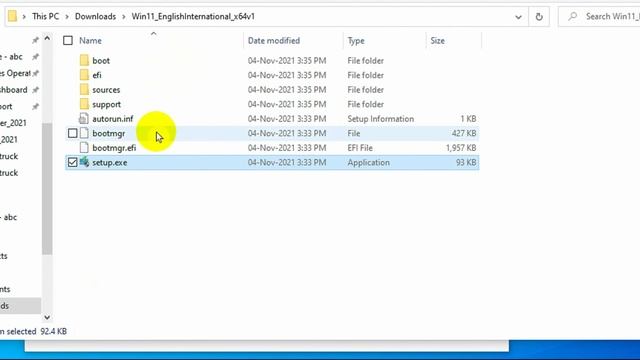Navigate to This PC breadcrumb

pos(45,16)
